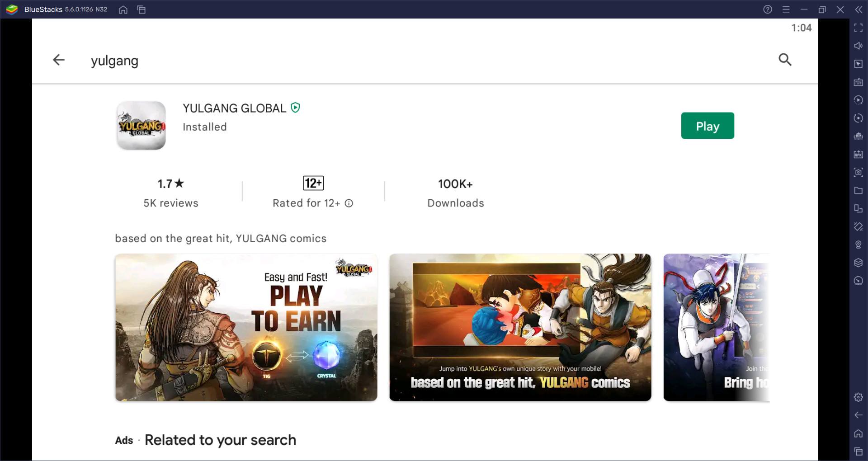This screenshot has height=461, width=868.
Task: Click the sidebar Android home icon
Action: click(x=858, y=433)
